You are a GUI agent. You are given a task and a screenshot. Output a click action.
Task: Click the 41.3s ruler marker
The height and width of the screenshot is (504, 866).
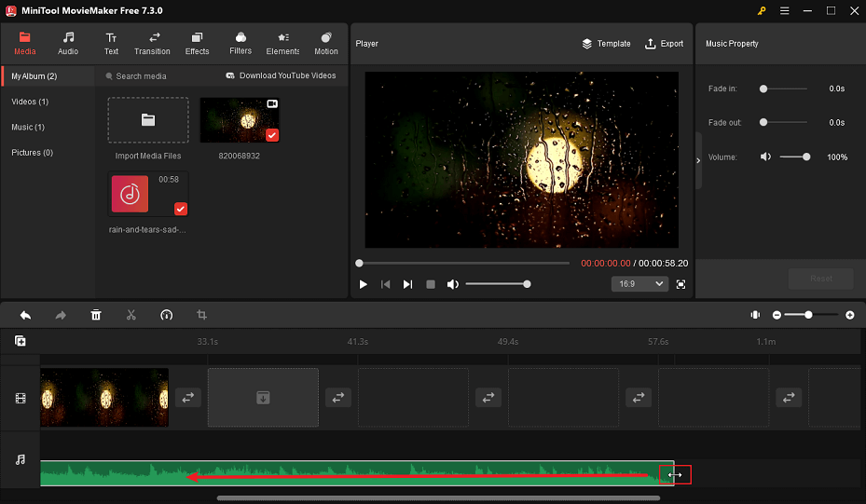[x=358, y=342]
